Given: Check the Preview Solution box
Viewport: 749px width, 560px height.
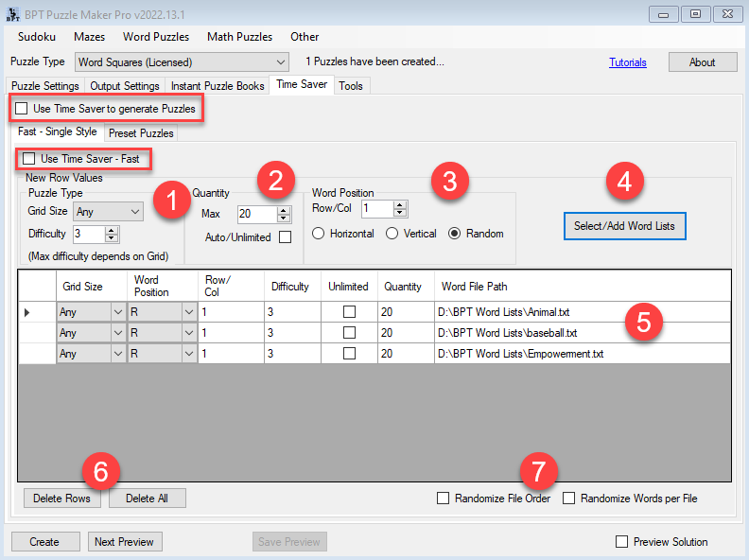Looking at the screenshot, I should point(621,541).
